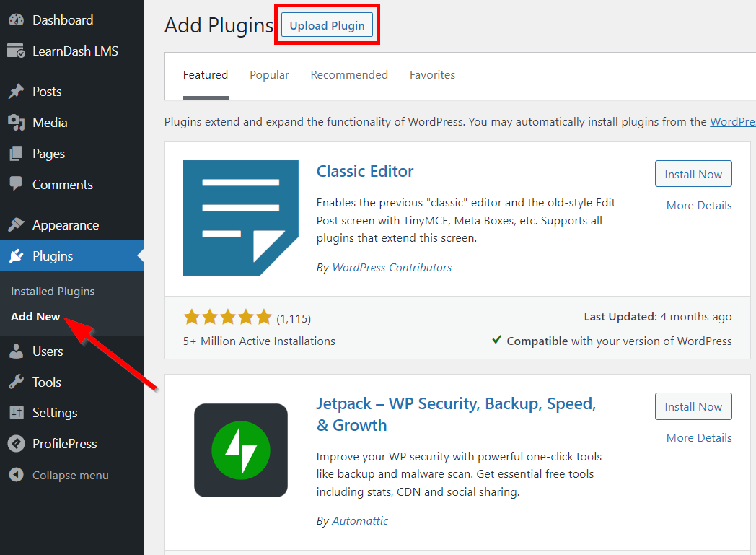
Task: Open the Classic Editor title link
Action: tap(365, 171)
